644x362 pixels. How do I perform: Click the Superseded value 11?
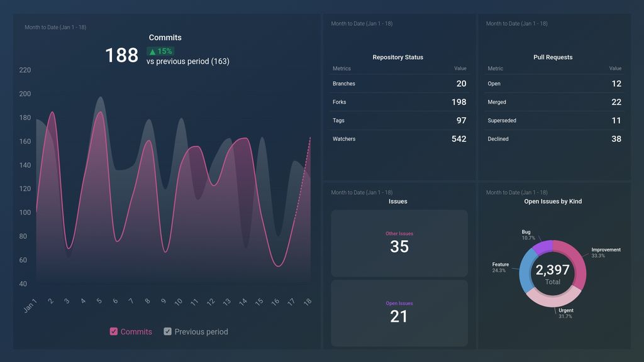tap(616, 120)
